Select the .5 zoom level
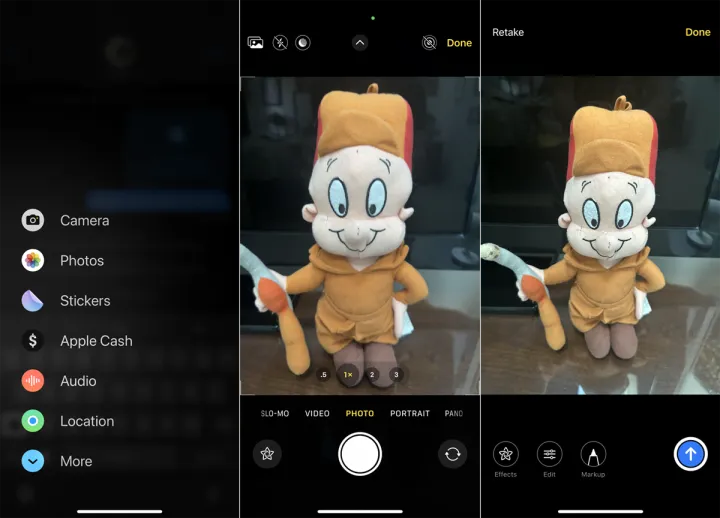 point(323,375)
